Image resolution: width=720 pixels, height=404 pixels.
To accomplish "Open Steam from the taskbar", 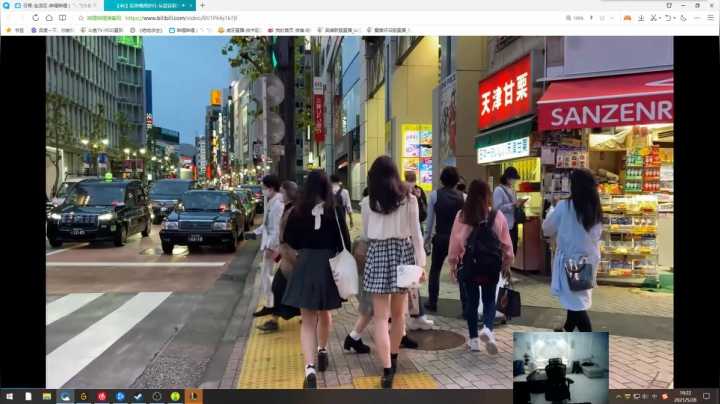I will pyautogui.click(x=138, y=396).
